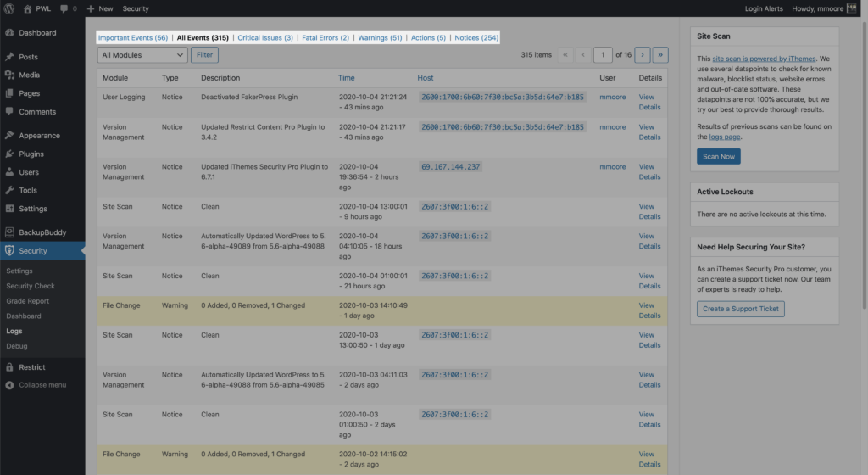
Task: Select 'Updated Restrict Content Pro Plugin to 3.4.2' description
Action: [263, 131]
